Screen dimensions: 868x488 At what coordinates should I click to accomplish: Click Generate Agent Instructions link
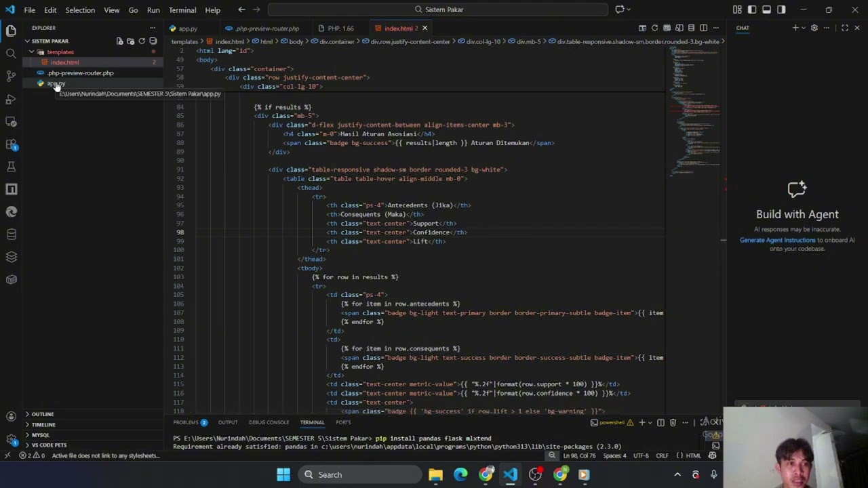pyautogui.click(x=777, y=240)
